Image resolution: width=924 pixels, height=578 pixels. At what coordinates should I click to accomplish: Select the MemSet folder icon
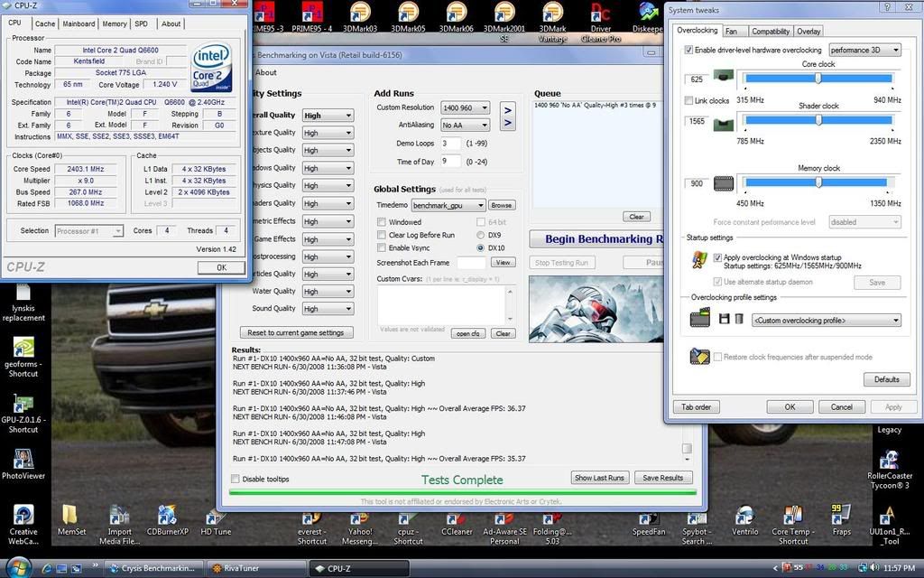[71, 519]
